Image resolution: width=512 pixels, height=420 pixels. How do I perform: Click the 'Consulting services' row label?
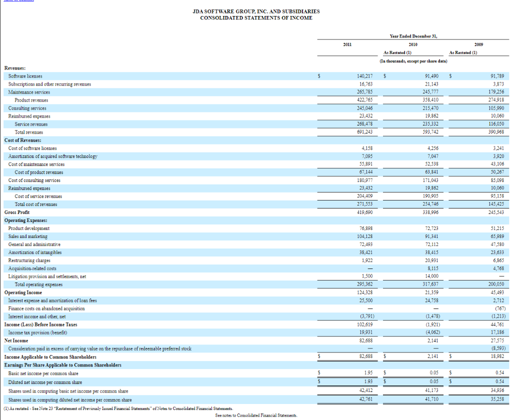coord(27,108)
